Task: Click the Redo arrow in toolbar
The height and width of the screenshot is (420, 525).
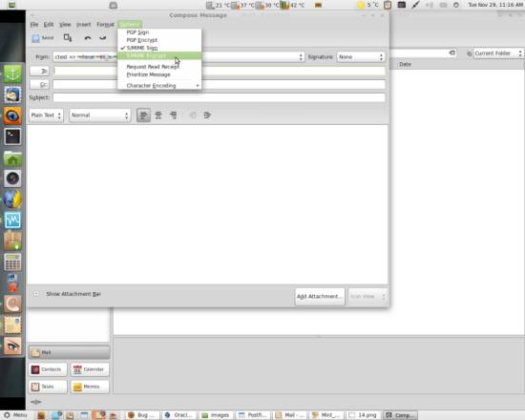Action: [103, 38]
